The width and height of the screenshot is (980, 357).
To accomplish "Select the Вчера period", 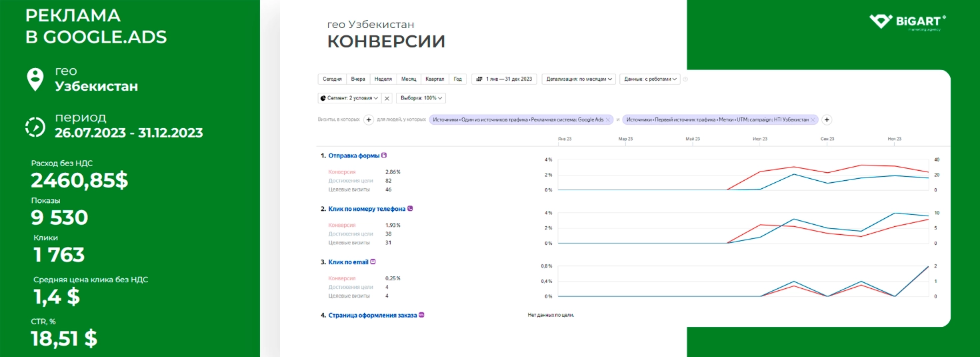I will (x=359, y=79).
